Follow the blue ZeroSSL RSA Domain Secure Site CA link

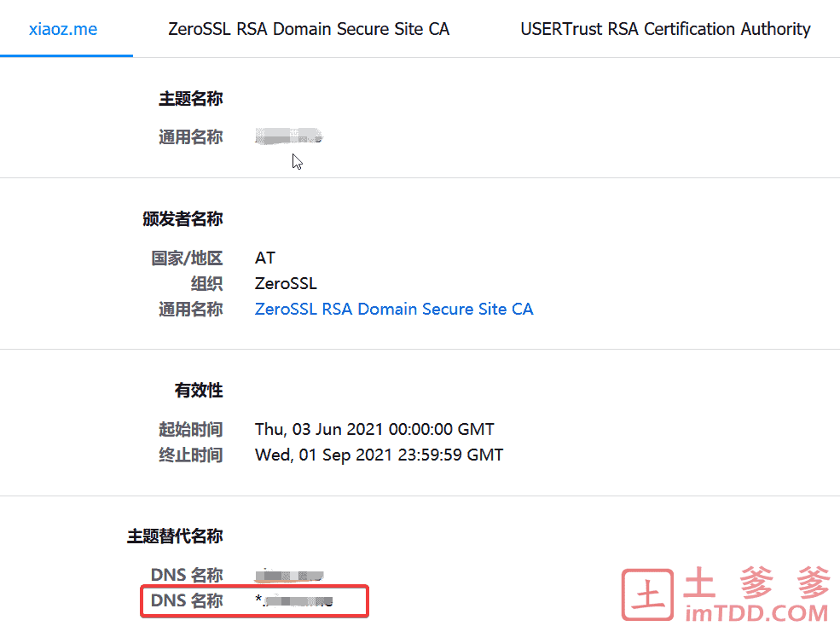point(394,310)
